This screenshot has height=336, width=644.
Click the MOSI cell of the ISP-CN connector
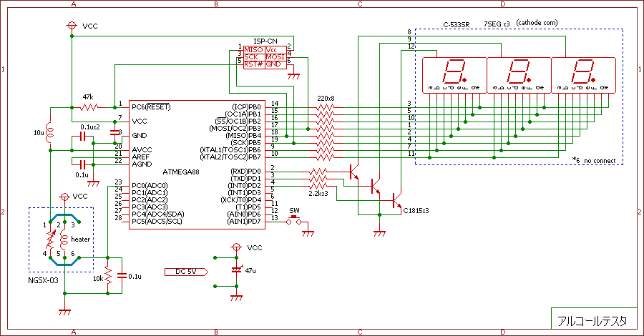coord(275,57)
